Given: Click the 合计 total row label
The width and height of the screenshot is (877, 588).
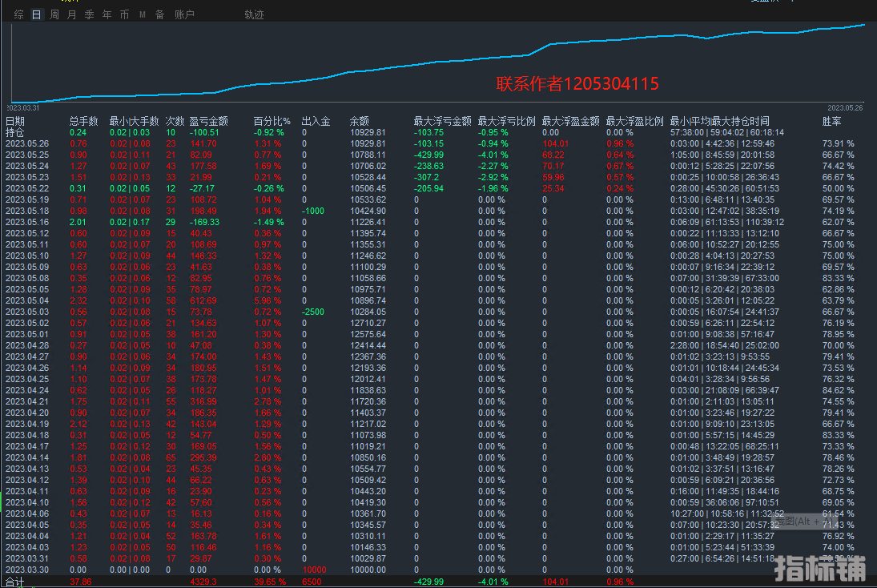Looking at the screenshot, I should pos(15,582).
